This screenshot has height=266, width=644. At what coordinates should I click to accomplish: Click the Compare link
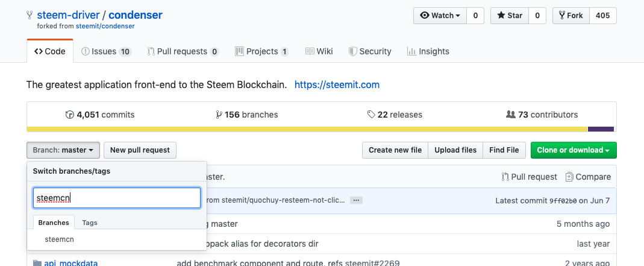tap(588, 177)
